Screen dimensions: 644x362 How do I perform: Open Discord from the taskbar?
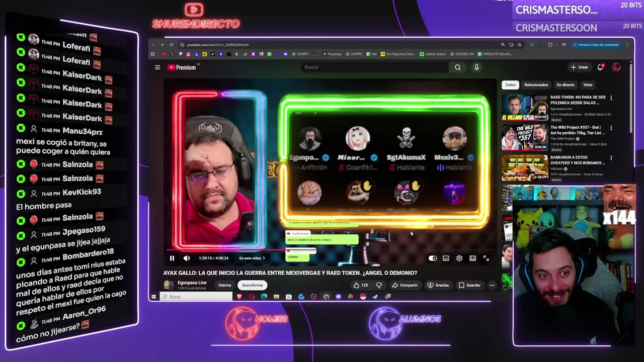click(338, 297)
